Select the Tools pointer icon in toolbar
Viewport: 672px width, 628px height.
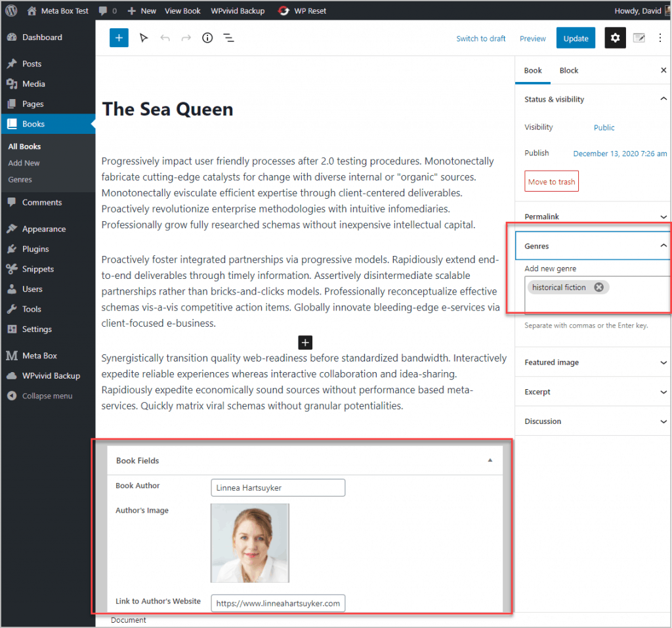pos(144,37)
